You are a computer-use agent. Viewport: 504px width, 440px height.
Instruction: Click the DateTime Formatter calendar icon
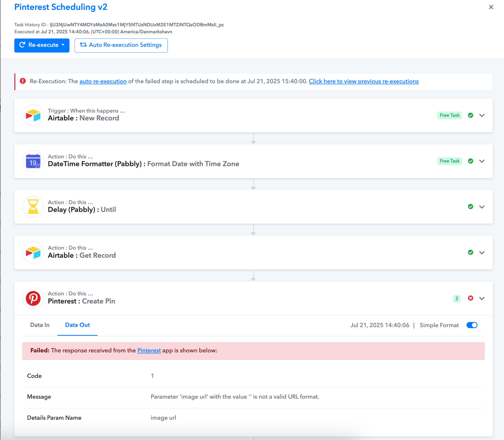click(x=33, y=161)
